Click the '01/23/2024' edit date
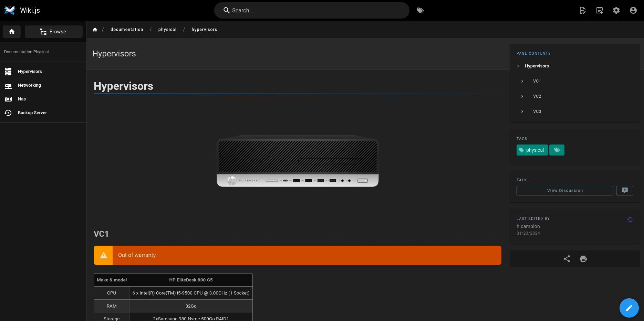 pyautogui.click(x=528, y=233)
